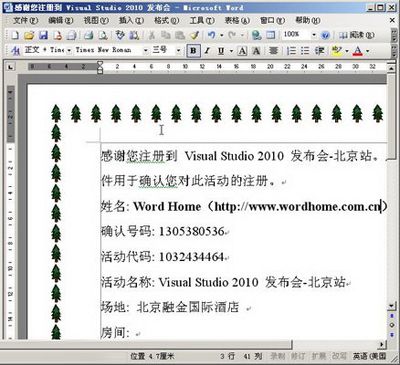This screenshot has height=365, width=400.
Task: Toggle distributed/center alignment icon
Action: point(273,51)
